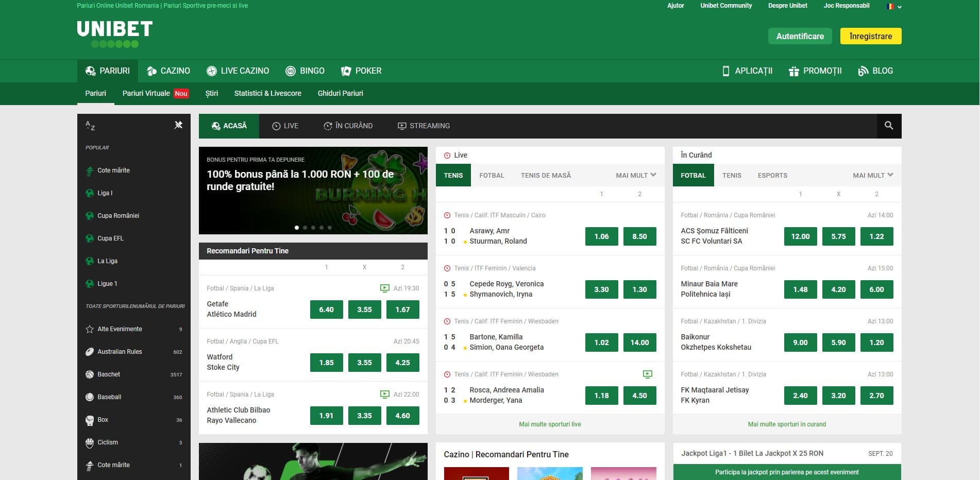980x480 pixels.
Task: Click streaming icon for Getafe match
Action: tap(384, 288)
